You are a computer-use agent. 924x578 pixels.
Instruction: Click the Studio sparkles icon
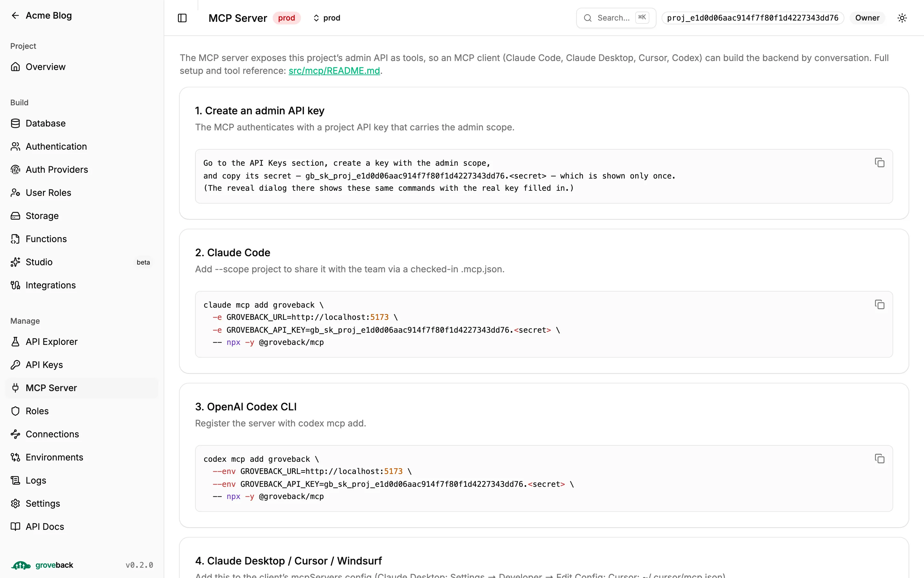click(x=15, y=262)
